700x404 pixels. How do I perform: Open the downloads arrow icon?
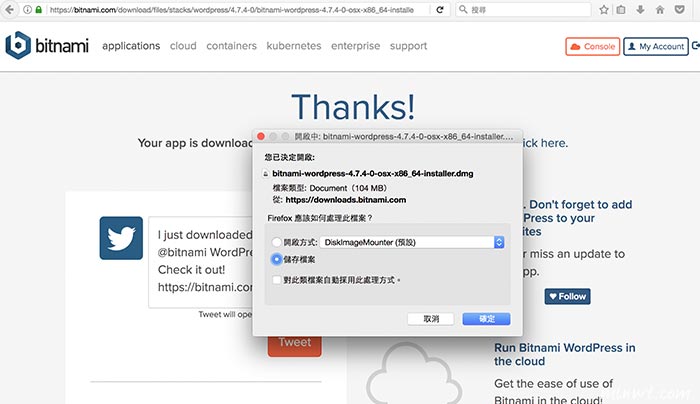click(640, 9)
